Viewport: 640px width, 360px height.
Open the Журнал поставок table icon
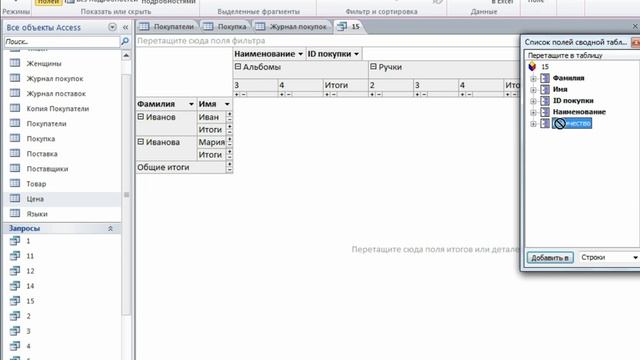pos(15,93)
